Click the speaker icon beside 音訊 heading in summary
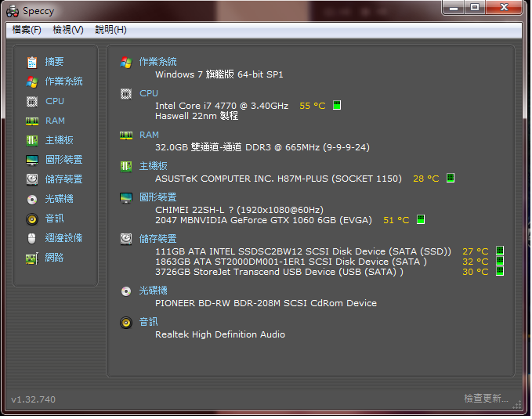This screenshot has height=419, width=532. click(x=126, y=323)
